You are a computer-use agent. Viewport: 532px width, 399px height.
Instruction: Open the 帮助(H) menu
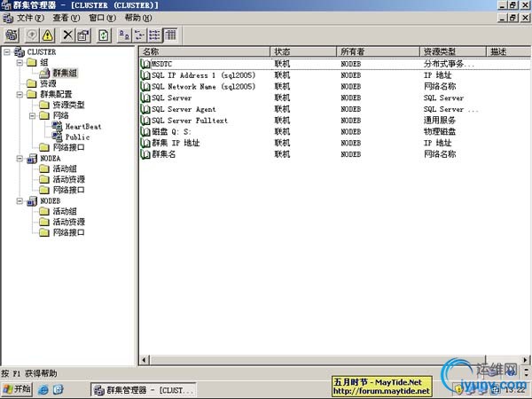tap(138, 18)
